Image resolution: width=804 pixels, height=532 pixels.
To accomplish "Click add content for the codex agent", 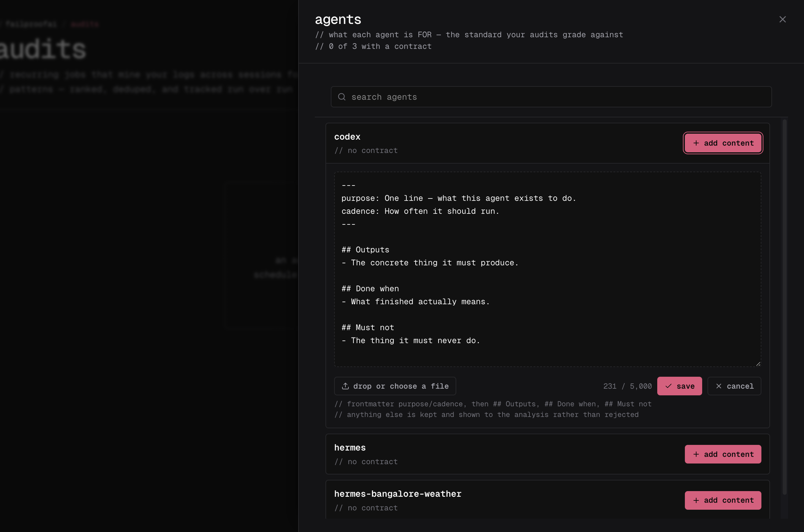I will pos(722,143).
